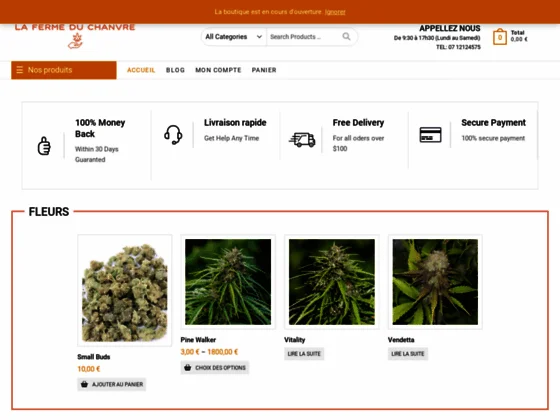
Task: Go to the Accueil menu item
Action: click(141, 70)
